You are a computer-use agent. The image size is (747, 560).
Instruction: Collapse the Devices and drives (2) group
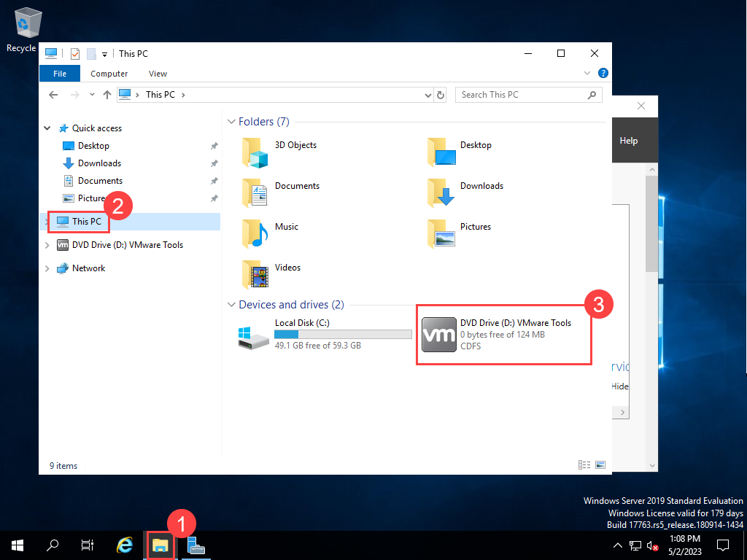click(231, 305)
